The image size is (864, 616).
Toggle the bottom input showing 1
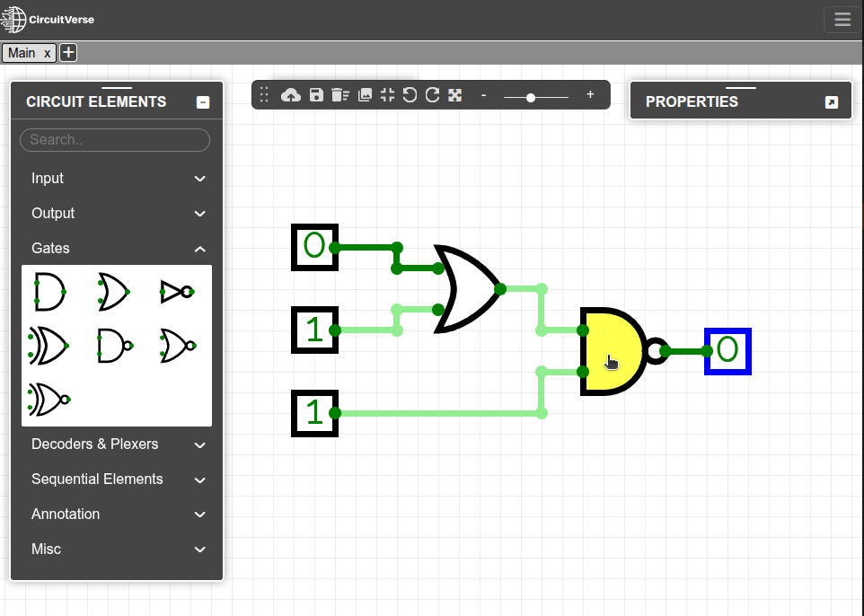point(313,413)
